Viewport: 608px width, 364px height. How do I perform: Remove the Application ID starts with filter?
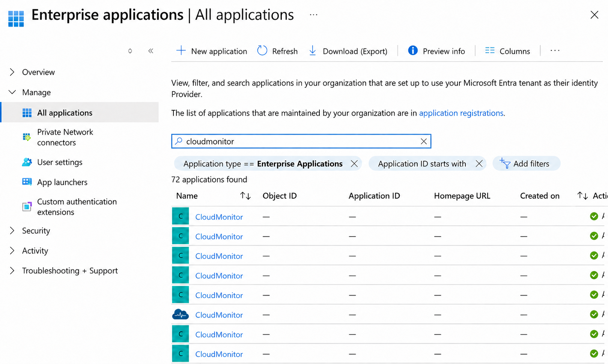479,163
